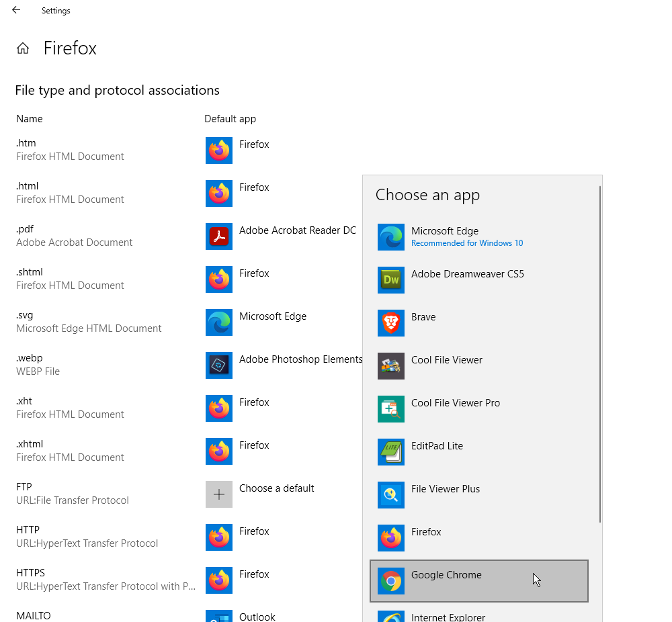
Task: Select the EditPad Lite icon
Action: pyautogui.click(x=391, y=452)
